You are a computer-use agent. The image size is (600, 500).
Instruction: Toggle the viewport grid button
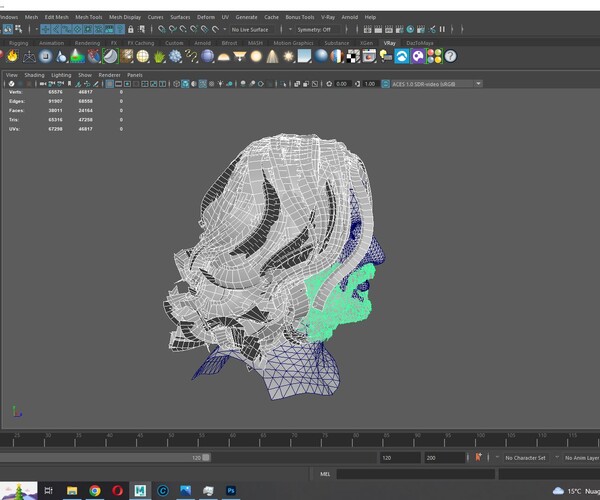point(109,84)
